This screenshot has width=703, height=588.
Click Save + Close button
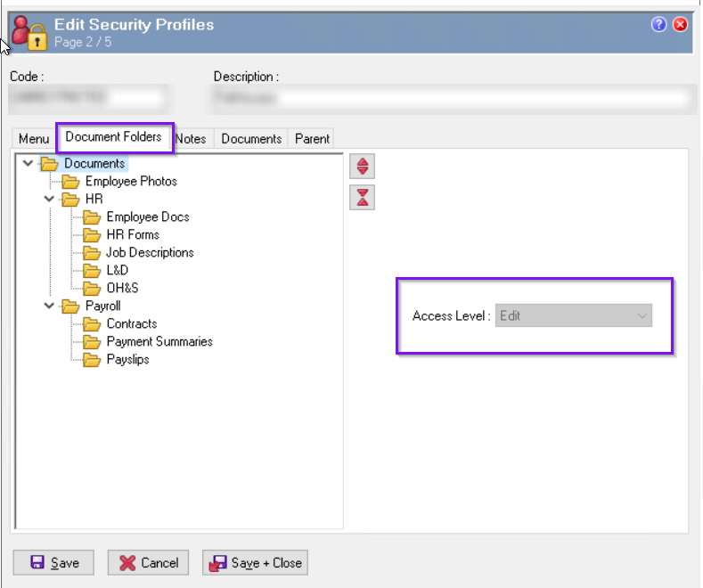pyautogui.click(x=255, y=563)
